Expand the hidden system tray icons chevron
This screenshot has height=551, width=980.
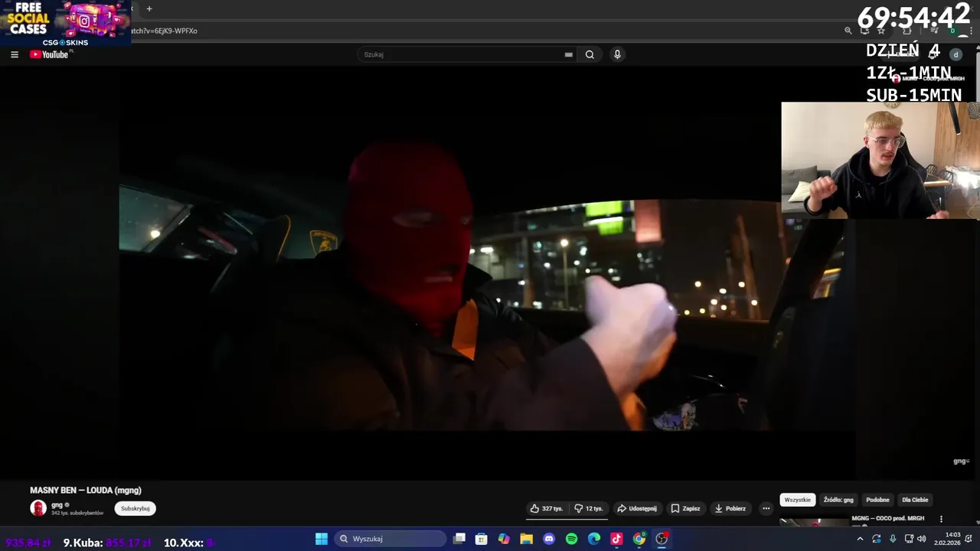pos(860,539)
